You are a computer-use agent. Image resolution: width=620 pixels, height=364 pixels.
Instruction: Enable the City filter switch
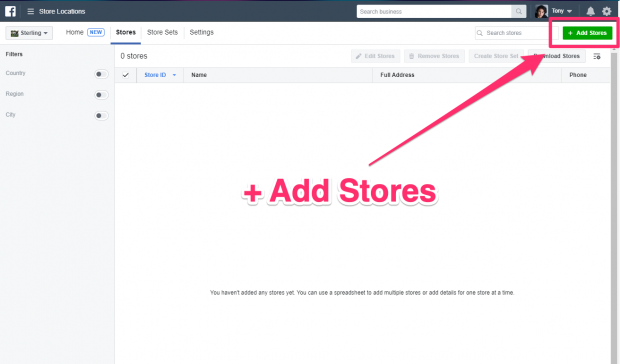click(x=101, y=115)
